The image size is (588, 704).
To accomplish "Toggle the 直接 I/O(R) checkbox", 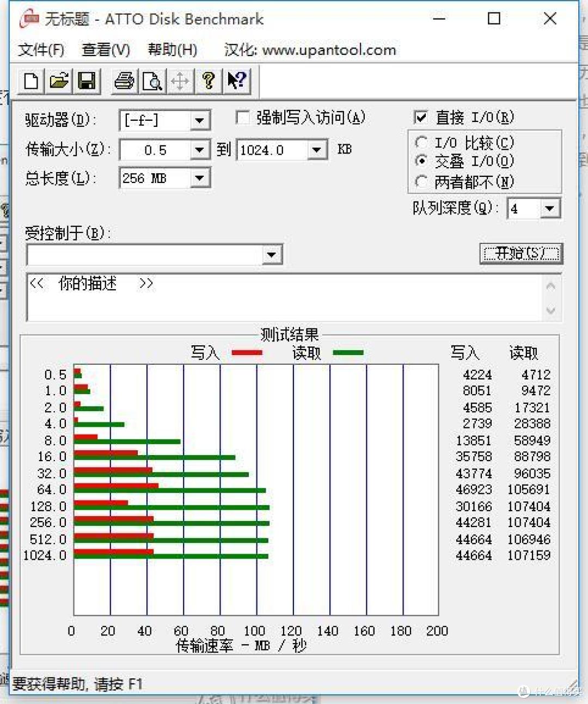I will click(x=420, y=117).
